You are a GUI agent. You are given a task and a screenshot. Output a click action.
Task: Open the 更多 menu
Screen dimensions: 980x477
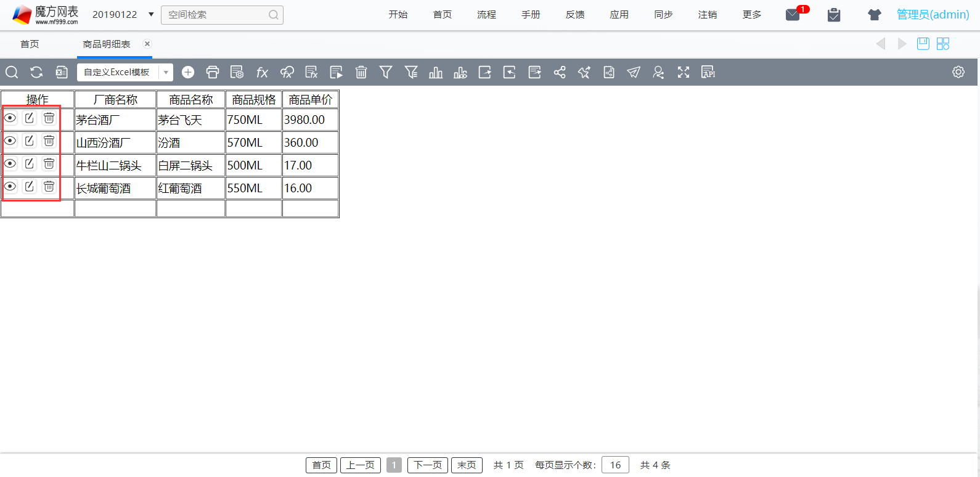752,14
